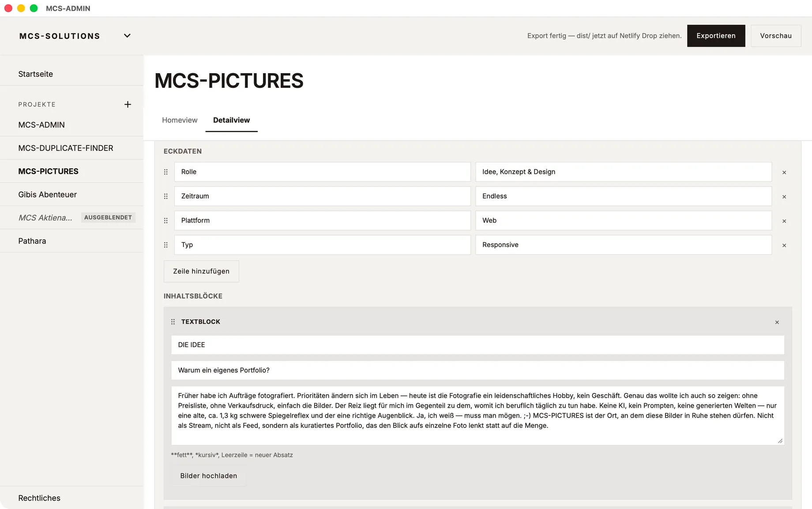
Task: Open the hidden MCS Aktiena... project
Action: (71, 217)
